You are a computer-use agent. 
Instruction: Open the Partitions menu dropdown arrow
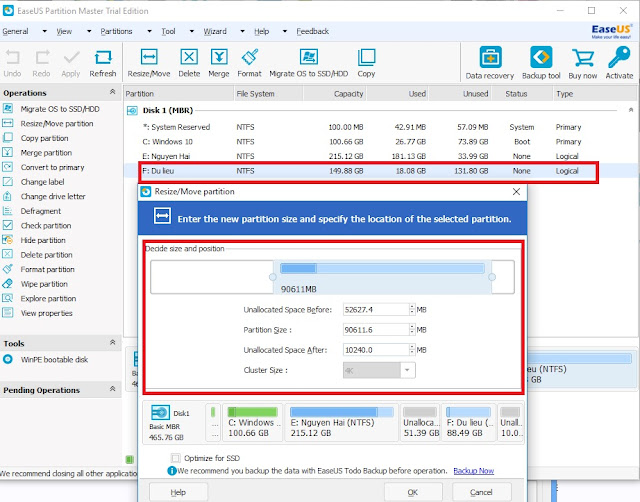point(149,31)
